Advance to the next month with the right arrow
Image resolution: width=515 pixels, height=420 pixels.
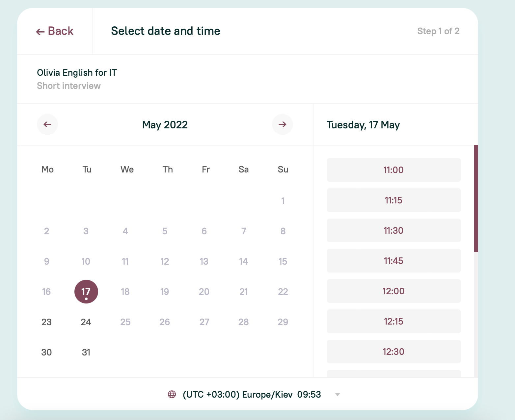(x=282, y=124)
